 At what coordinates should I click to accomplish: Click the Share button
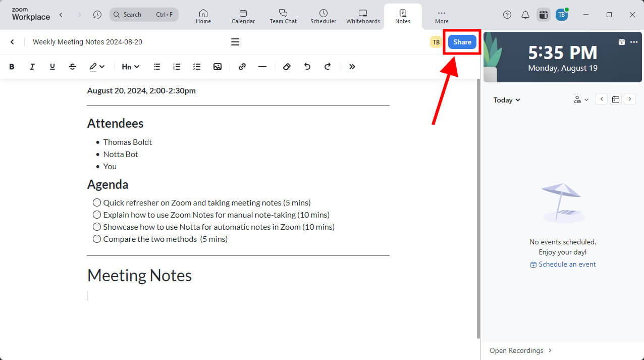[462, 42]
